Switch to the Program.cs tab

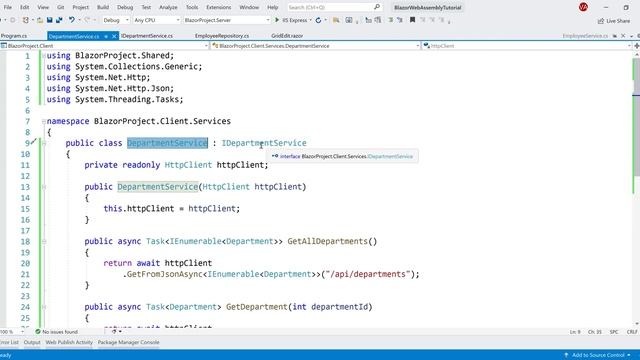[14, 36]
